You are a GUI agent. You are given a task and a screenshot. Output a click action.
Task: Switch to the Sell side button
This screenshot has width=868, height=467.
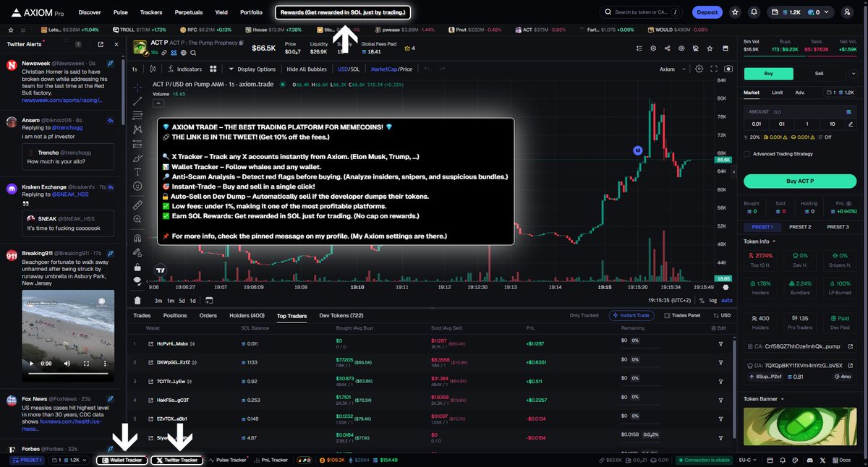coord(819,73)
